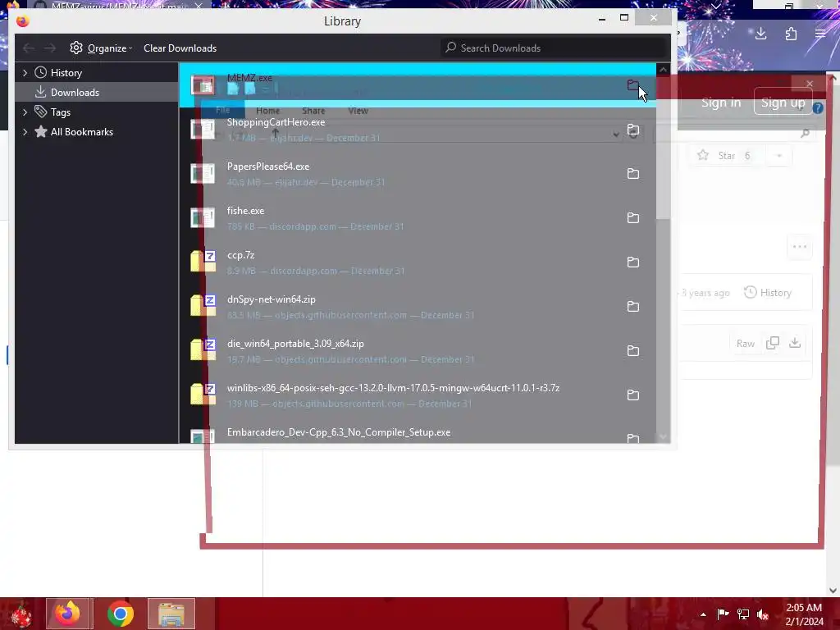840x630 pixels.
Task: Click Start button on taskbar
Action: point(21,614)
